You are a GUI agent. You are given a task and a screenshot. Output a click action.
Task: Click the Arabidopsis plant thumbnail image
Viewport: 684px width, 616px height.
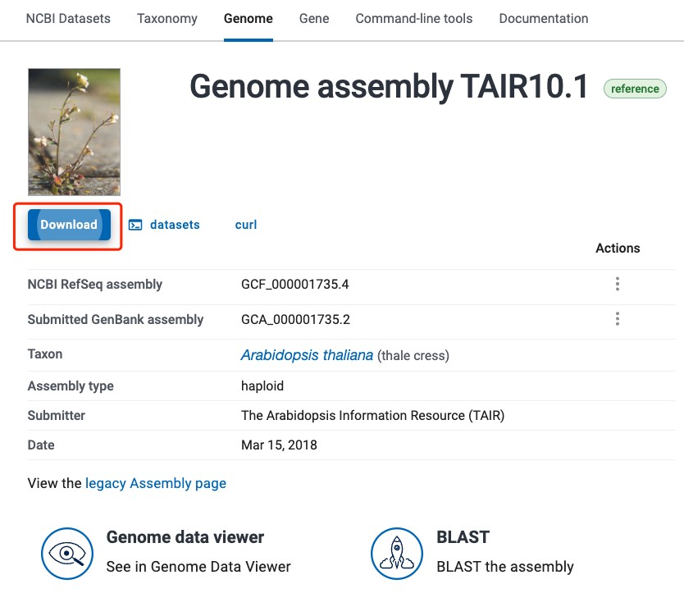pyautogui.click(x=75, y=131)
